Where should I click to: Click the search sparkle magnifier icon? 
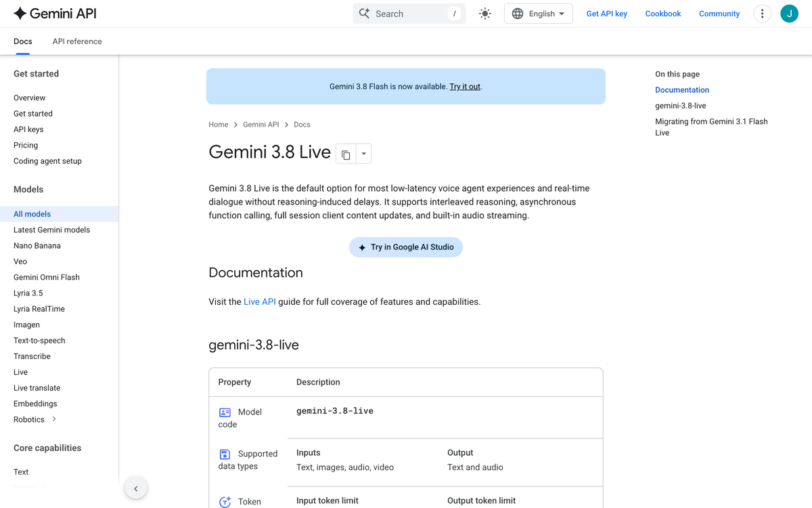[364, 14]
